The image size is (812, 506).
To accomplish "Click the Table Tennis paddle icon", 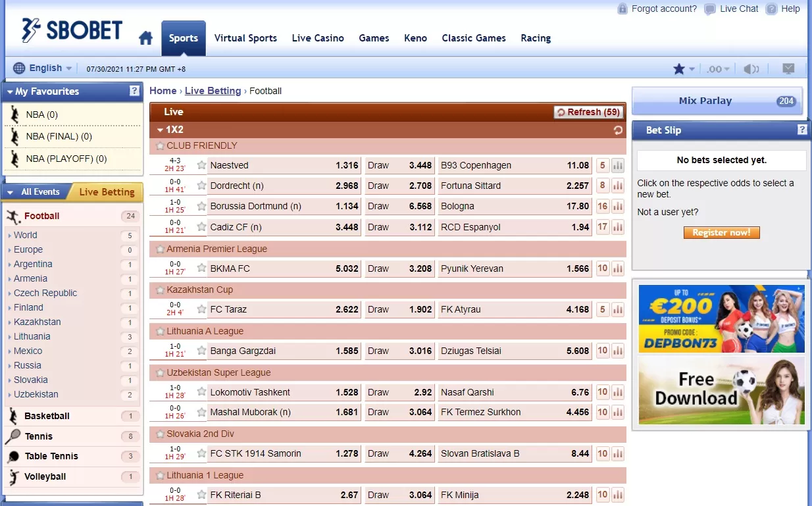I will pyautogui.click(x=13, y=457).
